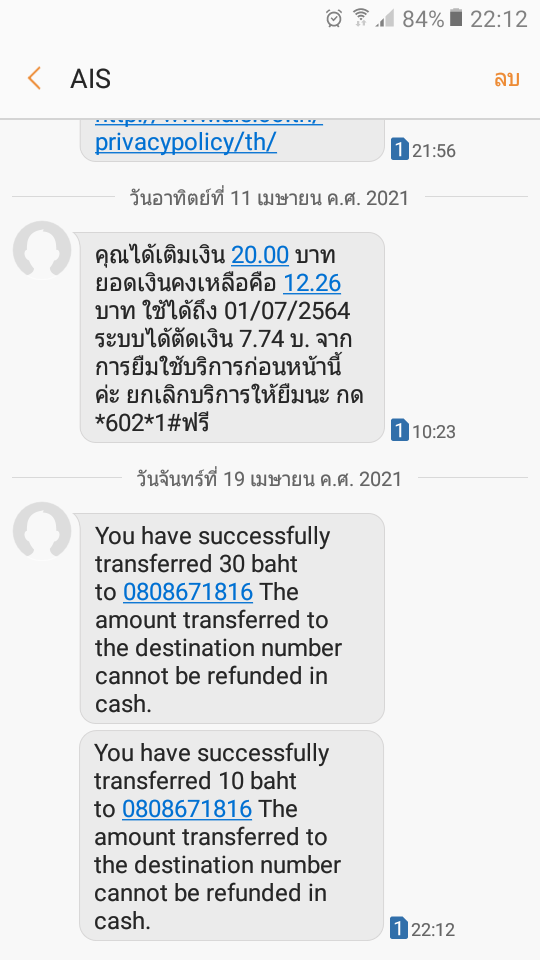Screen dimensions: 540x960
Task: Tap phone number in 10 baht message
Action: [x=187, y=809]
